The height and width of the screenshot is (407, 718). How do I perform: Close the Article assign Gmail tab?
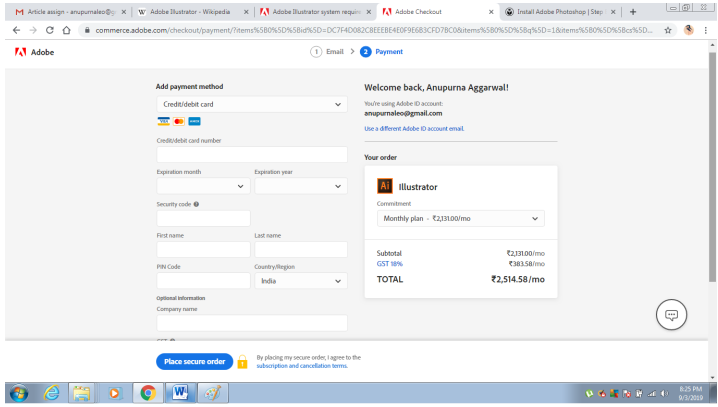coord(124,12)
